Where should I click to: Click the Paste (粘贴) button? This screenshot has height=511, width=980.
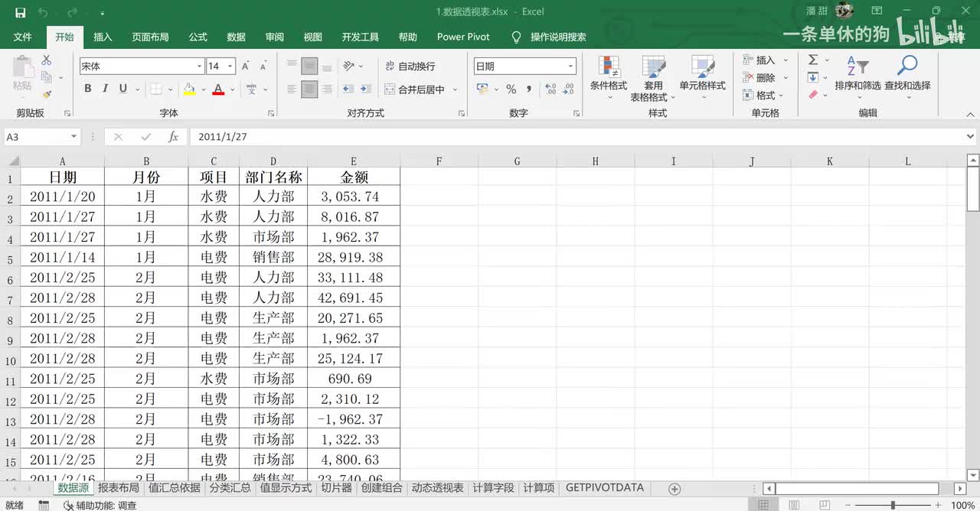[x=22, y=75]
